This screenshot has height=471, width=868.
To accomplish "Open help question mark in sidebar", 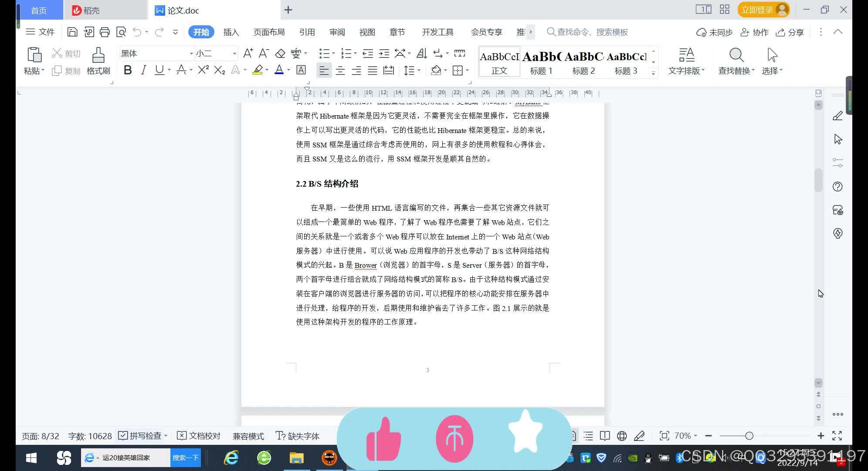I will (x=837, y=187).
